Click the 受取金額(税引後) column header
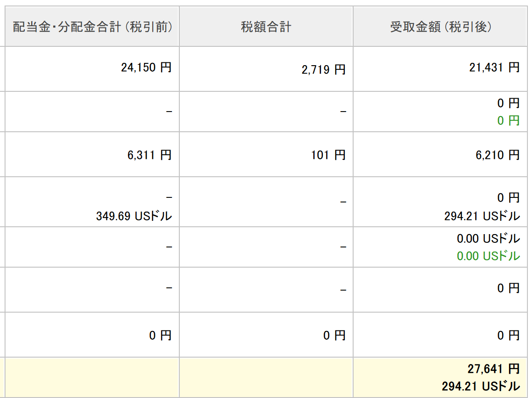The height and width of the screenshot is (398, 532). 441,27
